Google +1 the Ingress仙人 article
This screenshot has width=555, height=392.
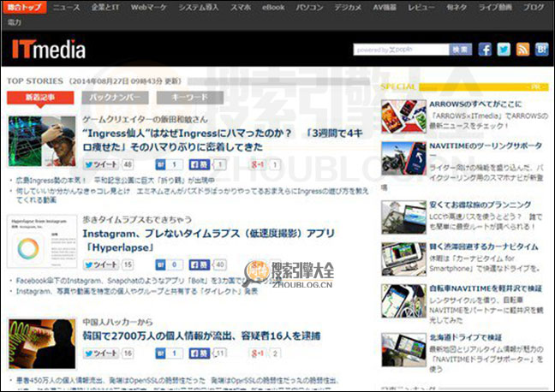click(x=257, y=164)
